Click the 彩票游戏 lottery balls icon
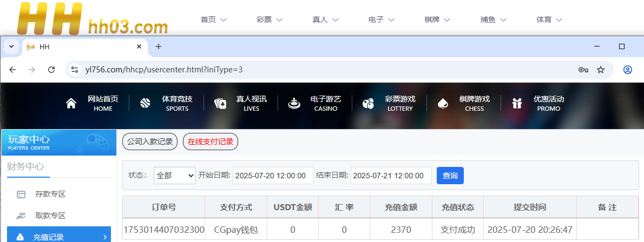Image resolution: width=644 pixels, height=242 pixels. pyautogui.click(x=368, y=104)
